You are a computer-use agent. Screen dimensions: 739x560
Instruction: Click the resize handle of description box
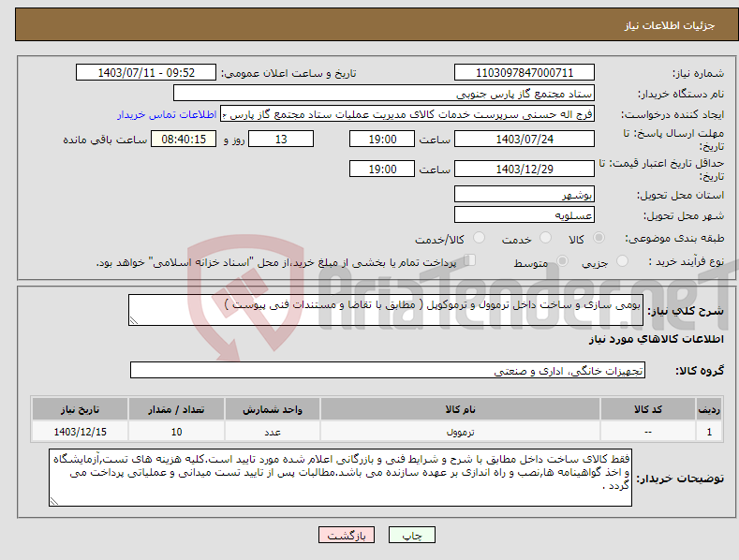pos(133,321)
